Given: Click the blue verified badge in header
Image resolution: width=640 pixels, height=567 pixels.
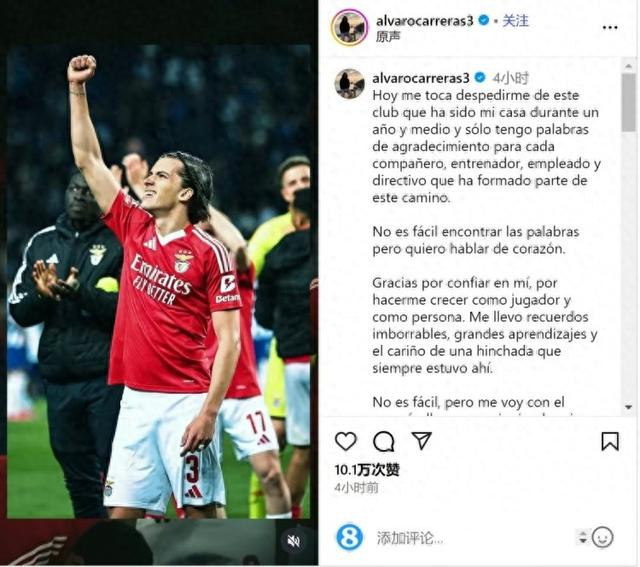Looking at the screenshot, I should 484,20.
